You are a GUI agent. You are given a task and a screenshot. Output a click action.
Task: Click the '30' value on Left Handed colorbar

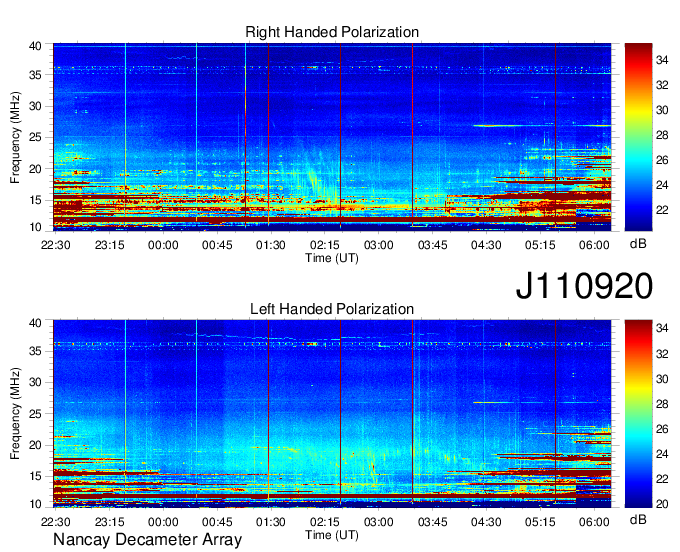coord(662,379)
